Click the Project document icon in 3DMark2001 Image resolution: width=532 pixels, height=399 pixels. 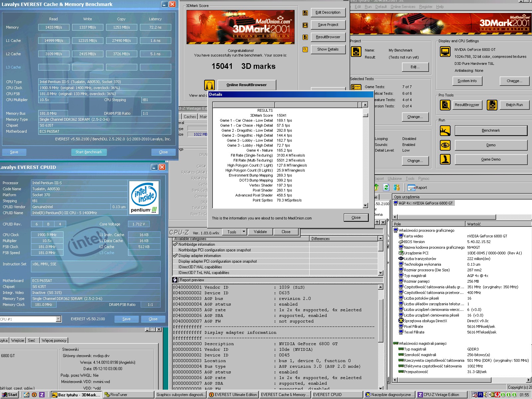point(356,52)
